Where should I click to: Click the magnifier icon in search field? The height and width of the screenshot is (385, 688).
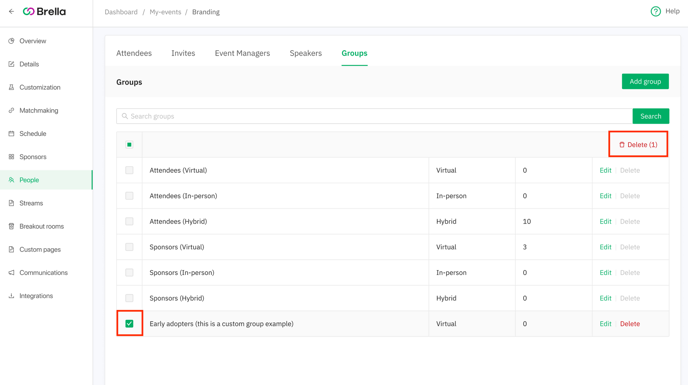click(125, 116)
